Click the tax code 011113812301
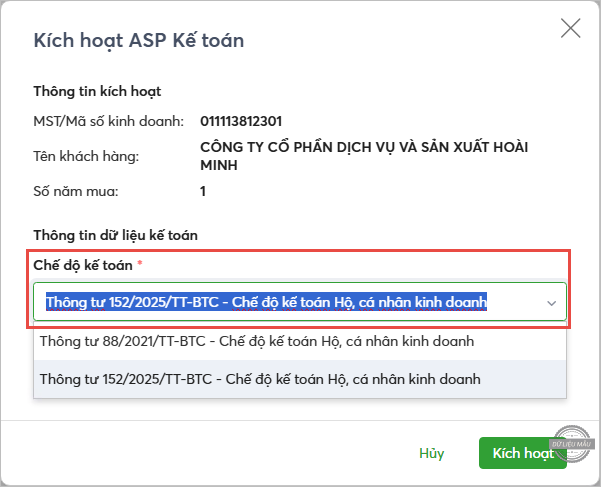Screen dimensions: 601x487 (x=241, y=121)
